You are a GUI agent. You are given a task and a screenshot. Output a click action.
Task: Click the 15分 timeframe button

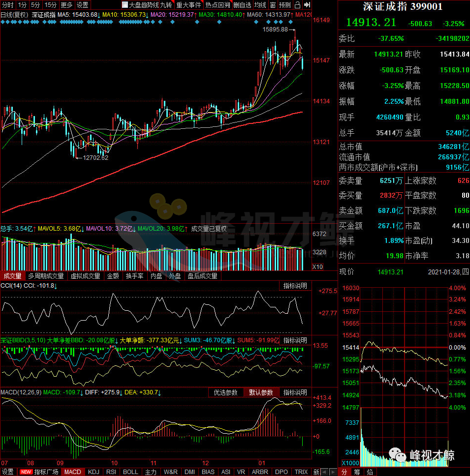pos(50,5)
